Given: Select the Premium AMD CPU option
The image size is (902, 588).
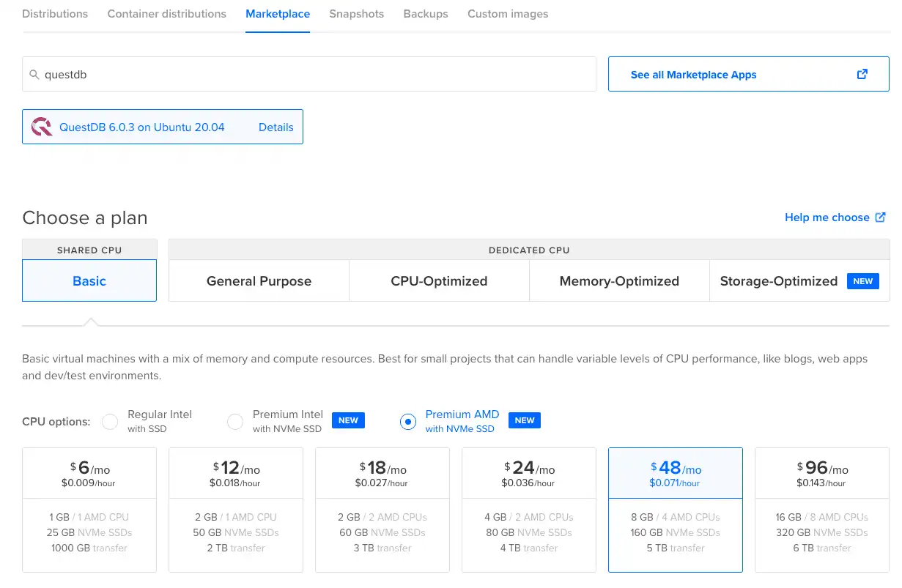Looking at the screenshot, I should tap(408, 422).
